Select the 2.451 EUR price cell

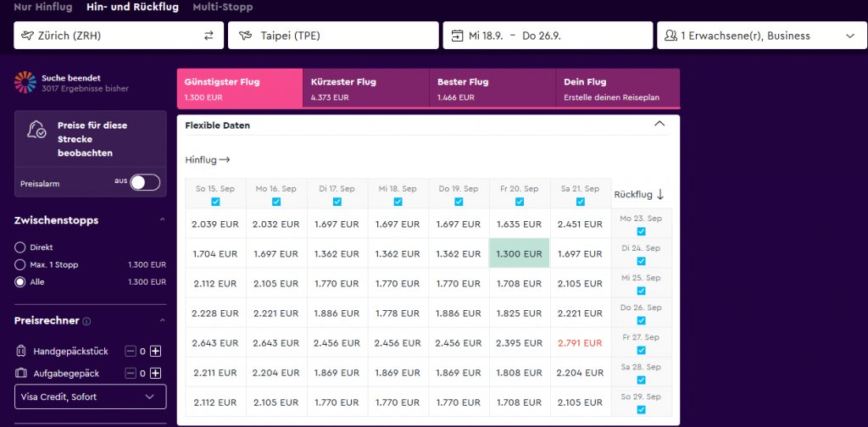click(580, 224)
